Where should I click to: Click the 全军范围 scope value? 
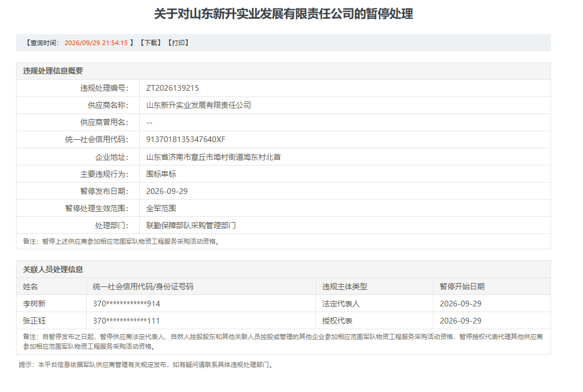(x=161, y=208)
